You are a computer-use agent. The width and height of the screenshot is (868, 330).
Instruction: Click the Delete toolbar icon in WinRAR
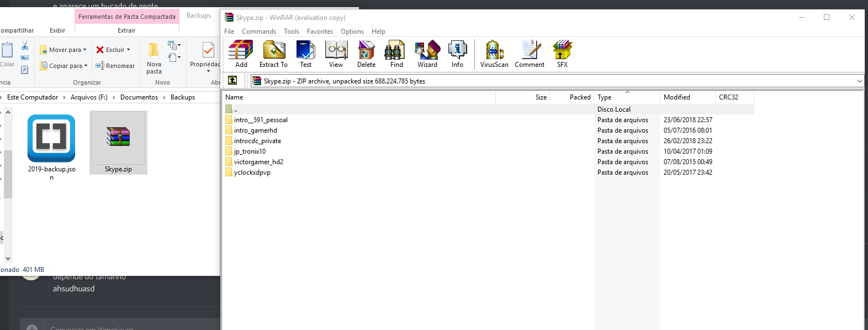[366, 54]
